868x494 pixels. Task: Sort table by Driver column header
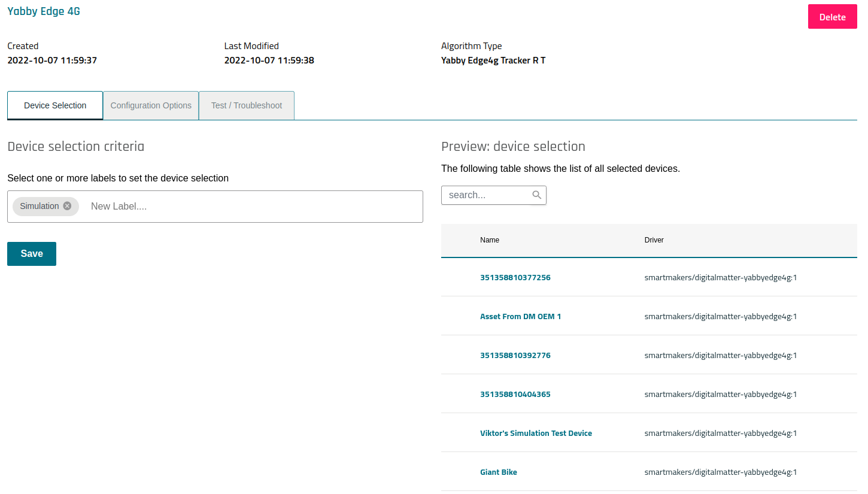point(654,240)
